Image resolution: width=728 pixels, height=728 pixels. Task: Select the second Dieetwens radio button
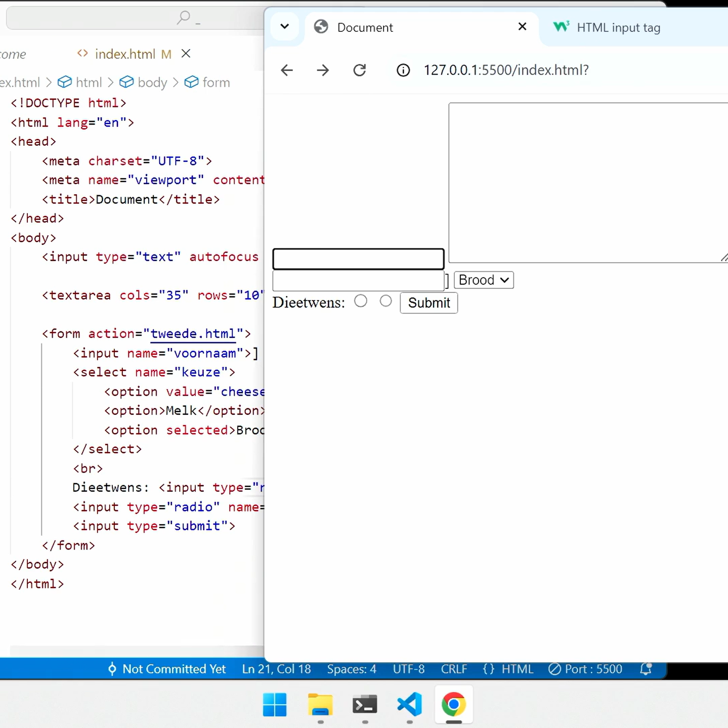386,301
